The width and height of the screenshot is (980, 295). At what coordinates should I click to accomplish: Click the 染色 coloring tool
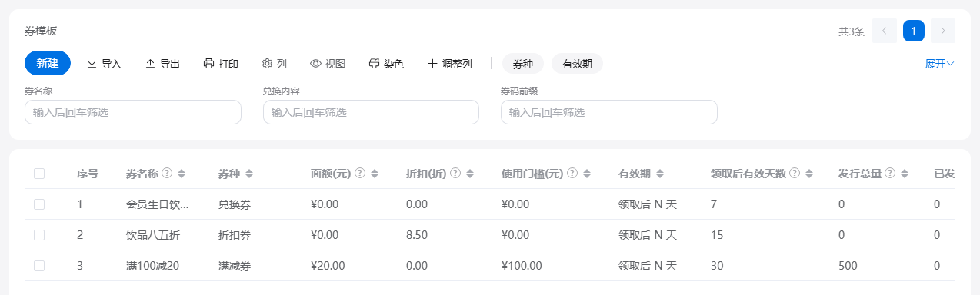(386, 64)
